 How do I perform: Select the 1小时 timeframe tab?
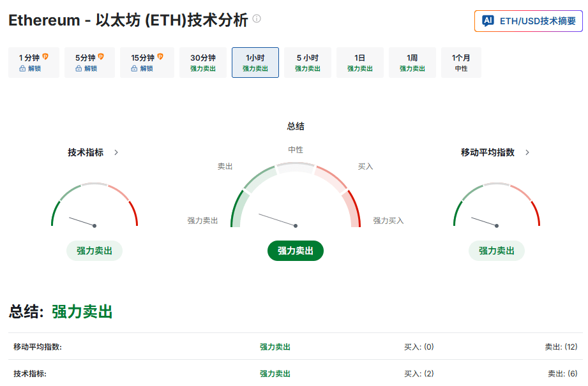pyautogui.click(x=255, y=63)
